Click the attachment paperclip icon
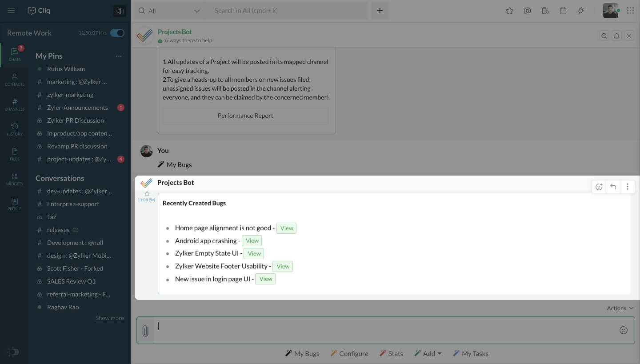Screen dimensions: 640x364 click(145, 331)
